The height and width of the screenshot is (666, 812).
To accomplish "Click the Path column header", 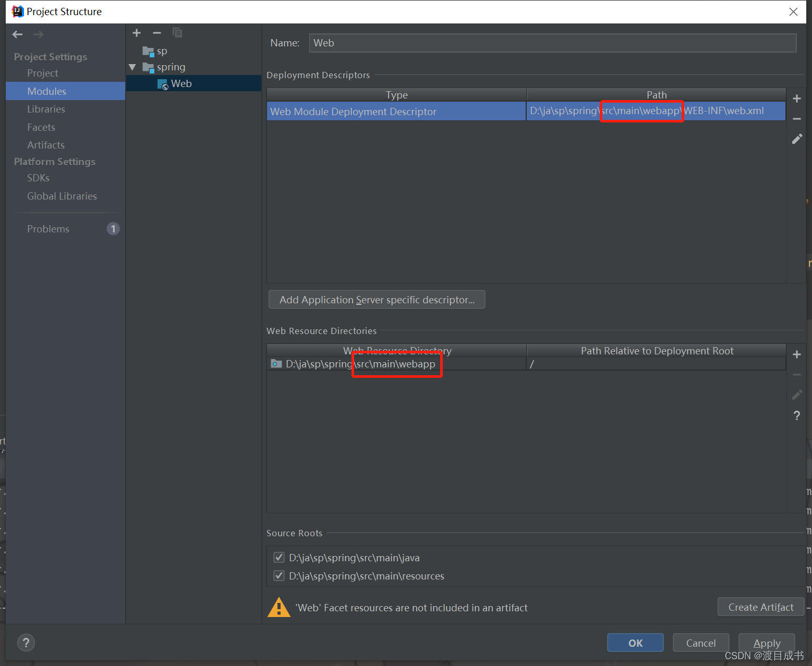I will (x=657, y=95).
